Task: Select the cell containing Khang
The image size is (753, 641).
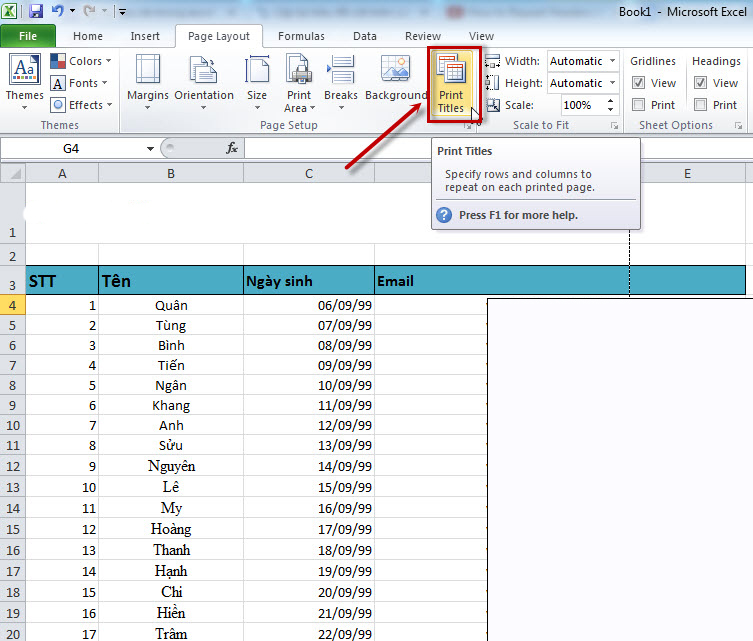Action: (x=171, y=405)
